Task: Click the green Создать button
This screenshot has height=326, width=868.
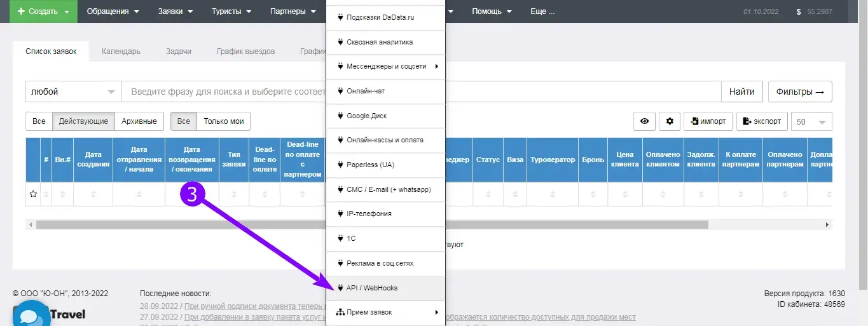Action: click(43, 11)
